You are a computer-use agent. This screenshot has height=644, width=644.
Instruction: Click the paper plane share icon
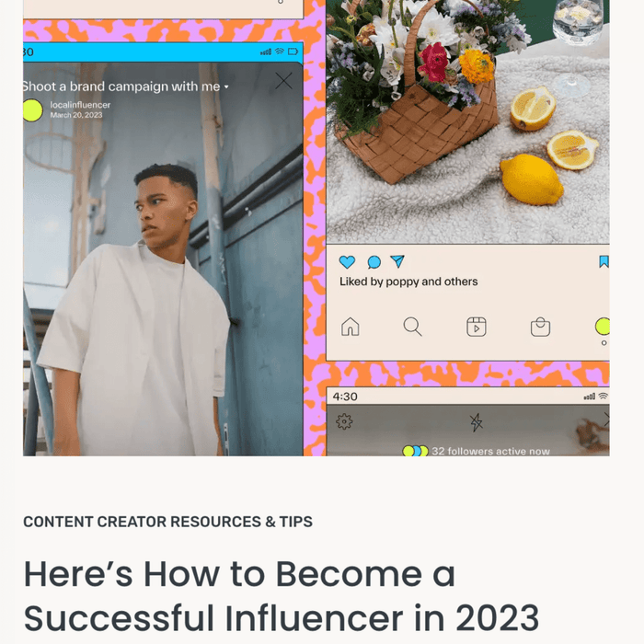point(397,261)
